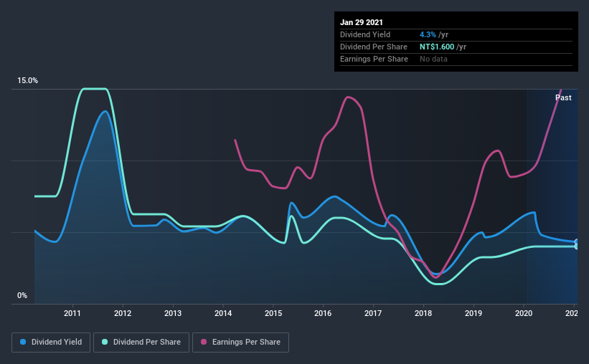Screen dimensions: 589x364
Task: Select the teal Dividend Per Share endpoint marker
Action: pos(576,246)
